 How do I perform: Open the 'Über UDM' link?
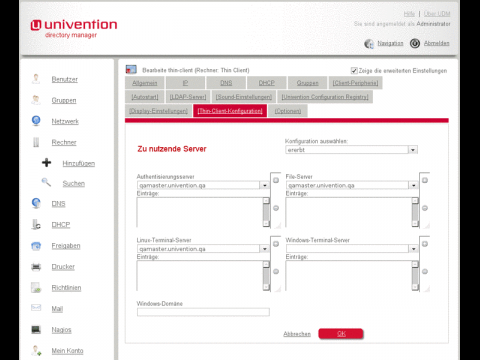click(437, 14)
